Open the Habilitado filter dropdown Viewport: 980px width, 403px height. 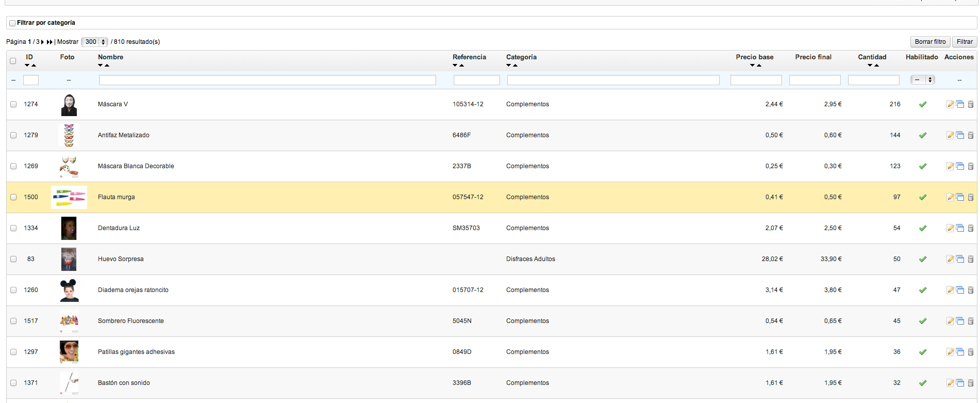click(x=923, y=80)
